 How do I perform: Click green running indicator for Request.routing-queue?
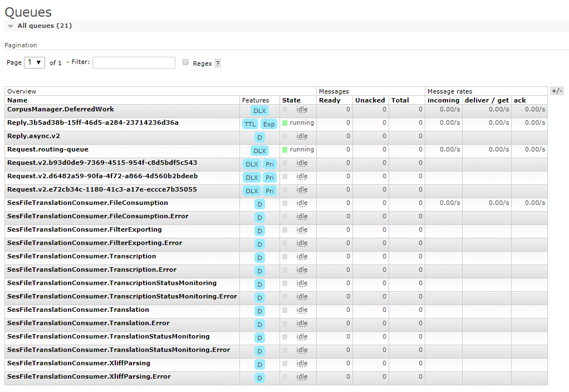(x=285, y=150)
